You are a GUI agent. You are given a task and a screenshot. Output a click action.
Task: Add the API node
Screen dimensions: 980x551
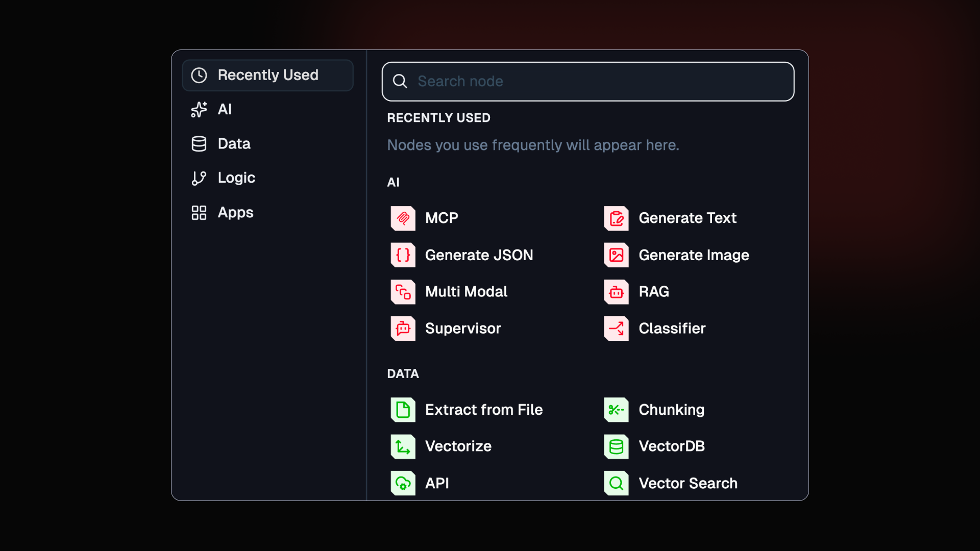click(436, 483)
